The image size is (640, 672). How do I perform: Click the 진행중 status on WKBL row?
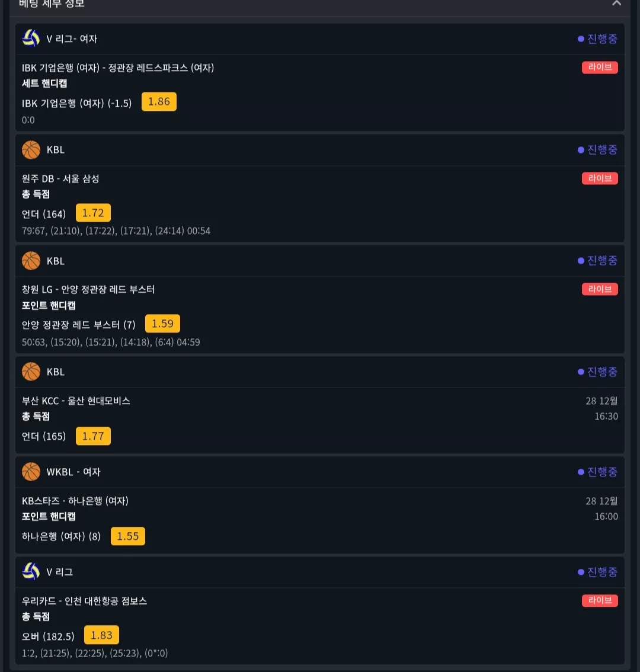[597, 472]
